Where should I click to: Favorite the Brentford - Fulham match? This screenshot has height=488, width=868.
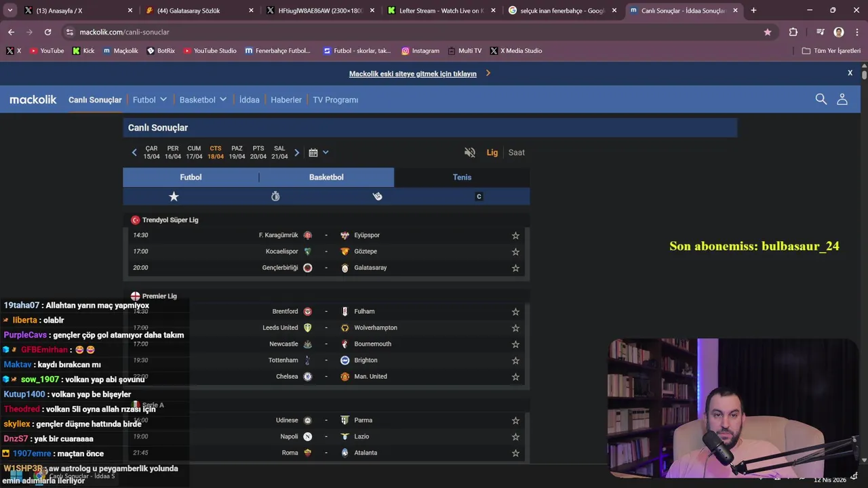tap(515, 312)
